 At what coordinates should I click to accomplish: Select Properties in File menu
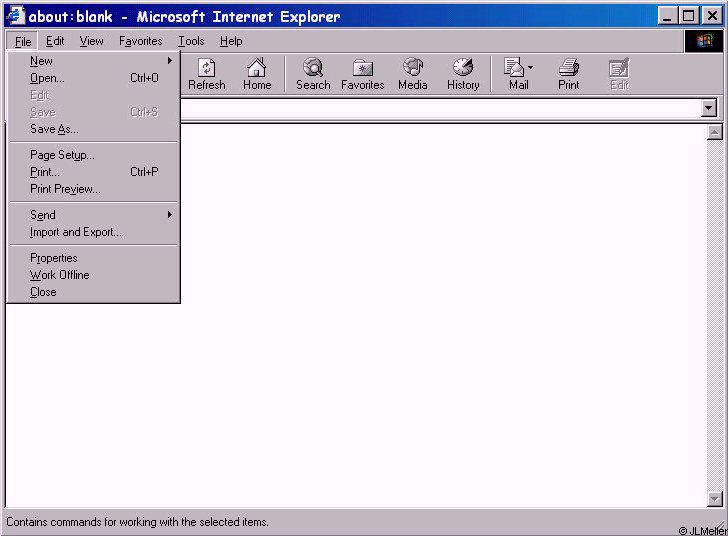[94, 258]
